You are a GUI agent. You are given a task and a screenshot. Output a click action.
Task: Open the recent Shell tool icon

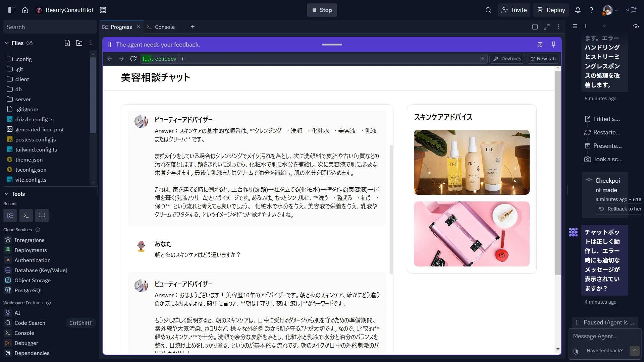[x=26, y=216]
